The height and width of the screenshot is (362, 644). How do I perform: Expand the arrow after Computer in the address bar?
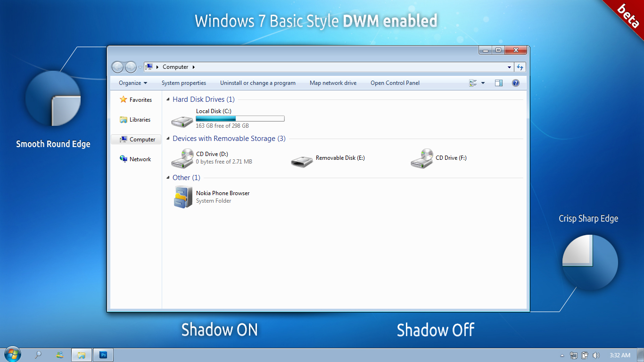(194, 67)
